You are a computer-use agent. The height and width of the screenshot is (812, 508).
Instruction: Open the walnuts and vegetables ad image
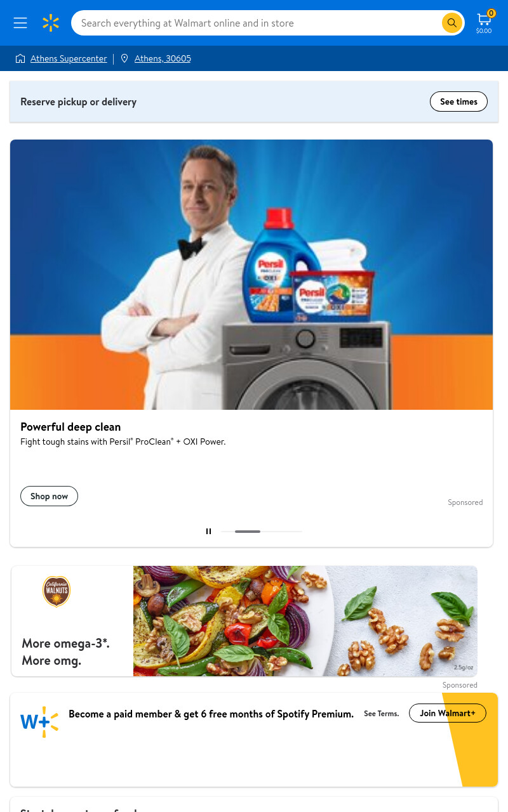point(305,621)
